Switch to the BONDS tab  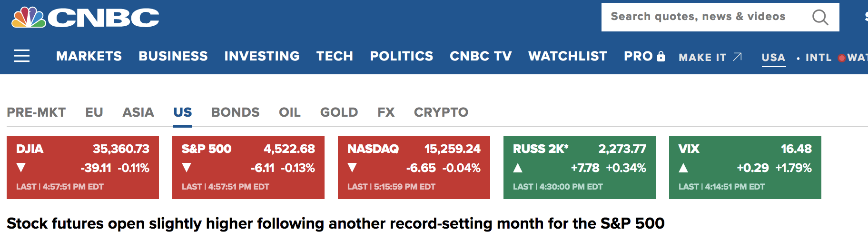236,112
